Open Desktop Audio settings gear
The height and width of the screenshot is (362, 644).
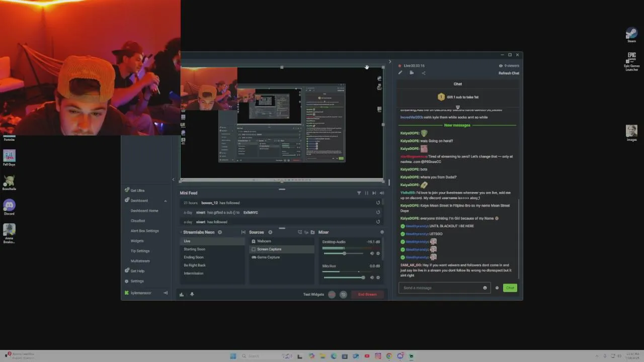pos(378,253)
